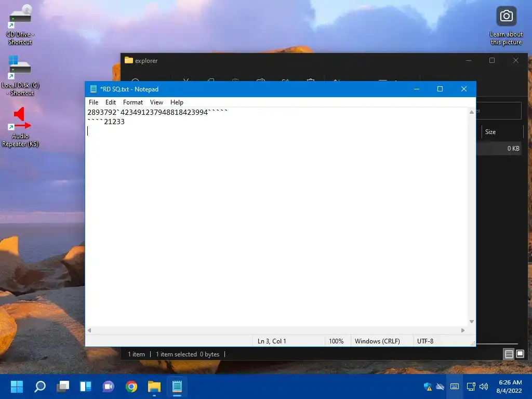Open taskbar Search

[39, 387]
